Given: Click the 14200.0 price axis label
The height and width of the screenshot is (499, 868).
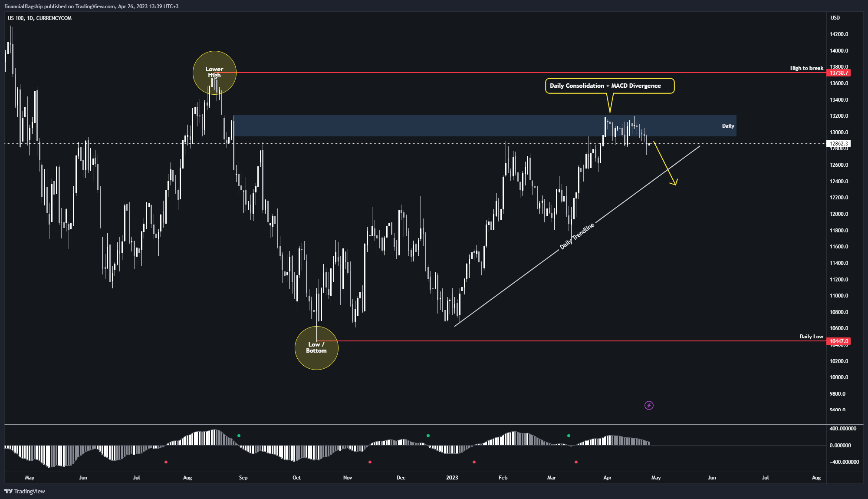Looking at the screenshot, I should (839, 34).
